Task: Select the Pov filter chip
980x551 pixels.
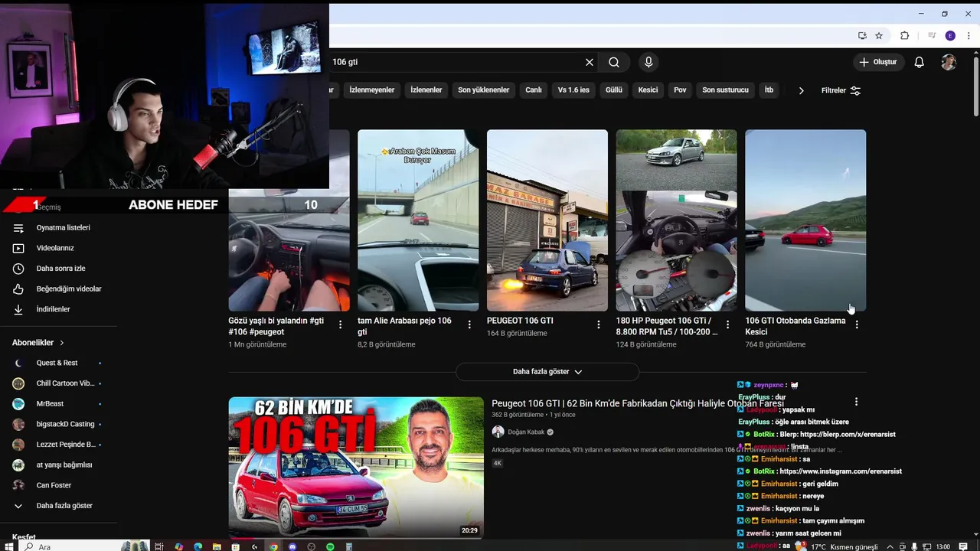Action: tap(680, 90)
